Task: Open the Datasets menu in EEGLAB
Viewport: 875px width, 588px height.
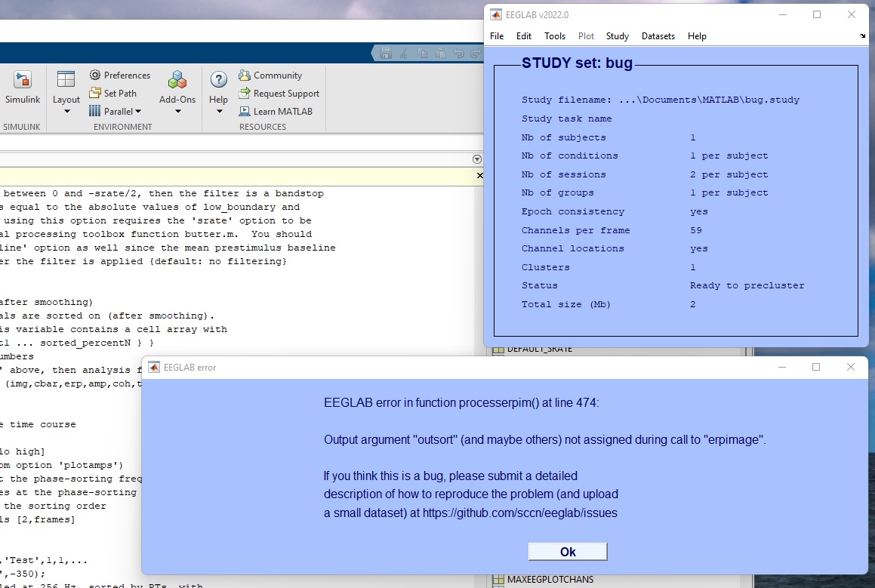Action: pos(658,35)
